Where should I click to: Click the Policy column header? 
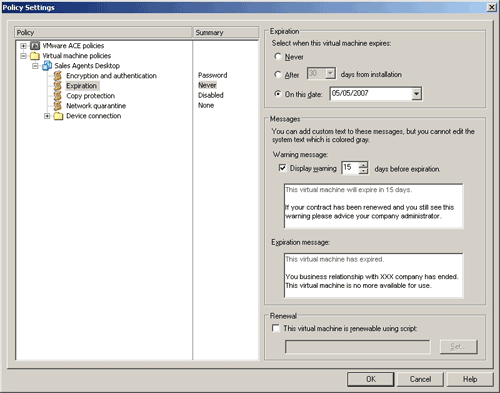103,32
